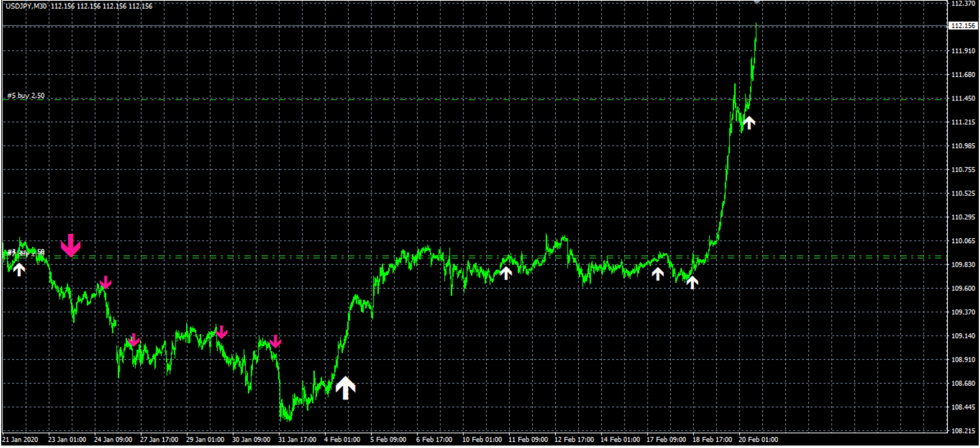
Task: Select the large white up arrow signal
Action: [x=345, y=388]
